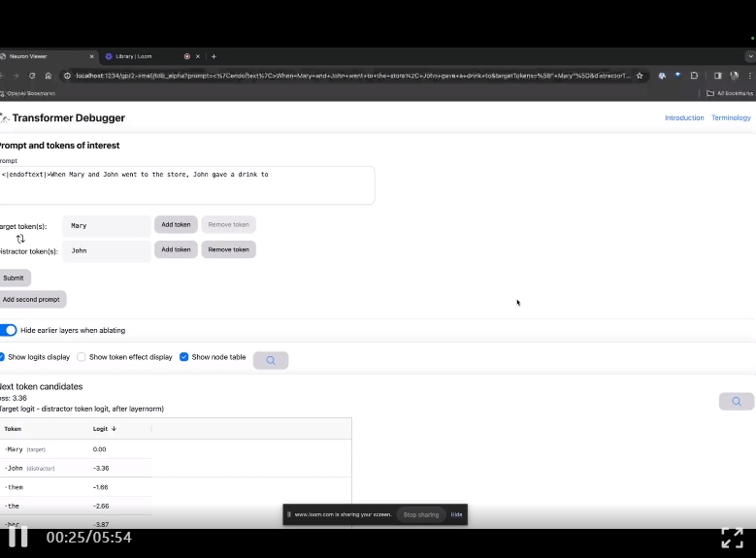Viewport: 756px width, 558px height.
Task: Open the browser tab list dropdown arrow
Action: pyautogui.click(x=750, y=56)
